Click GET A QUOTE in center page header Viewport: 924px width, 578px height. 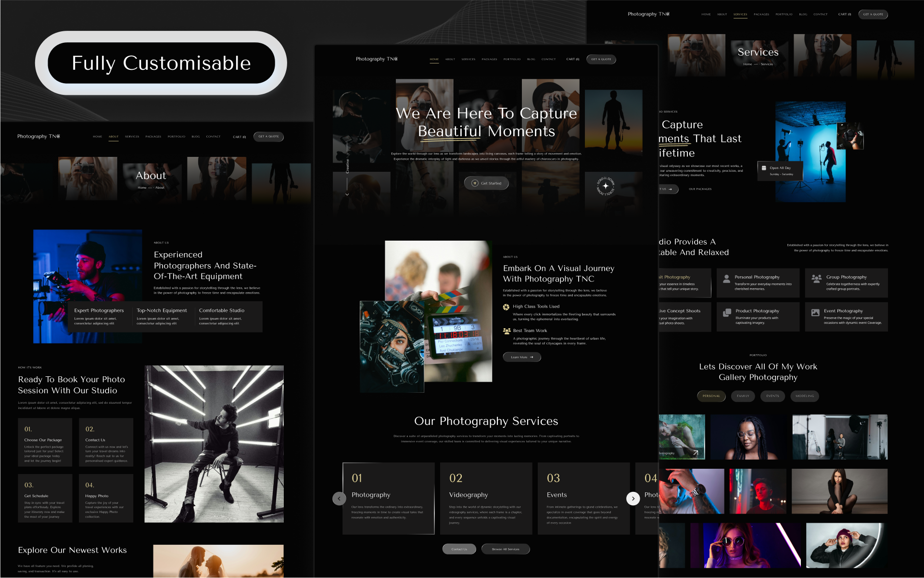[x=601, y=59]
